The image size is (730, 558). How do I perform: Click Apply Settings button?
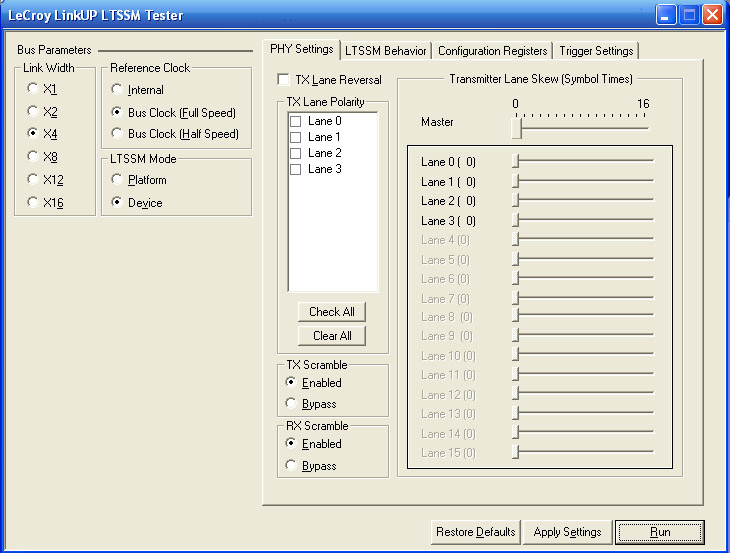pyautogui.click(x=567, y=532)
